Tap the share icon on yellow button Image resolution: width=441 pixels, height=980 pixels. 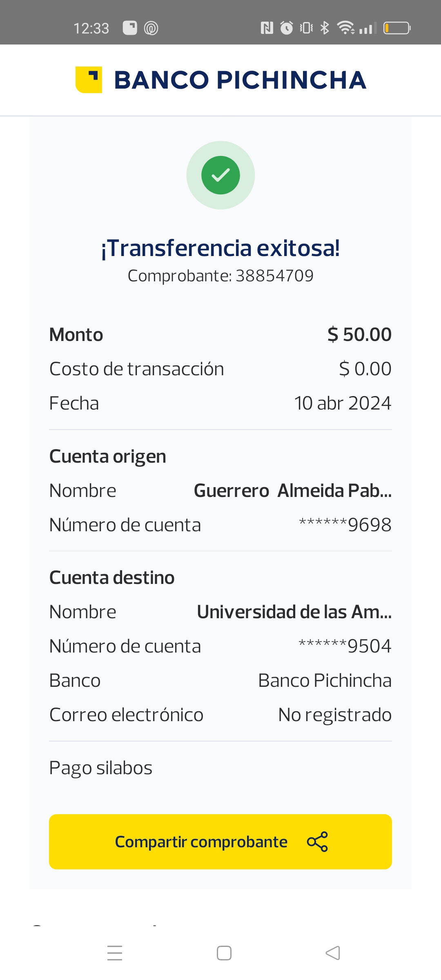point(317,842)
